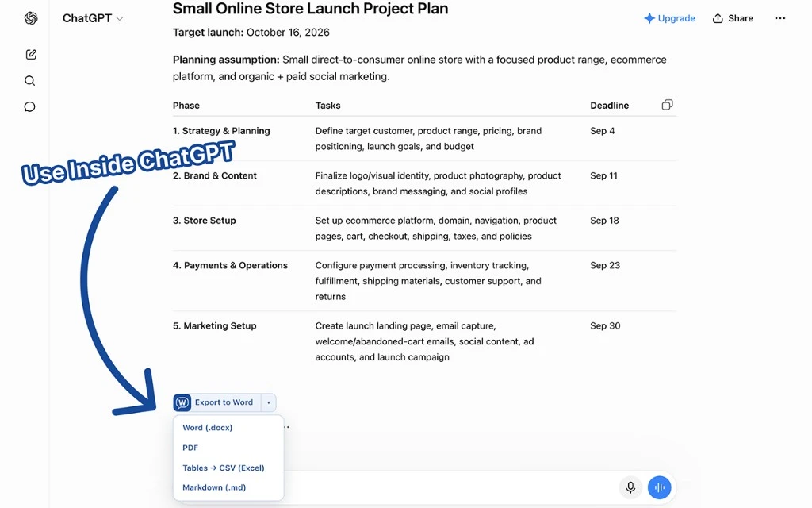Image resolution: width=812 pixels, height=508 pixels.
Task: Click the Upgrade sparkle button
Action: pyautogui.click(x=669, y=18)
